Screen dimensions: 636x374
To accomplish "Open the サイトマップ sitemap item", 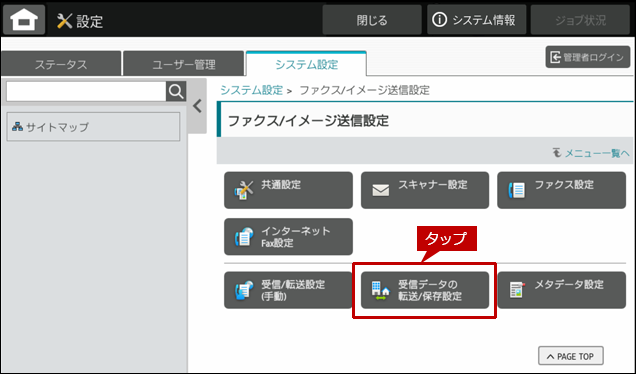I will [93, 127].
